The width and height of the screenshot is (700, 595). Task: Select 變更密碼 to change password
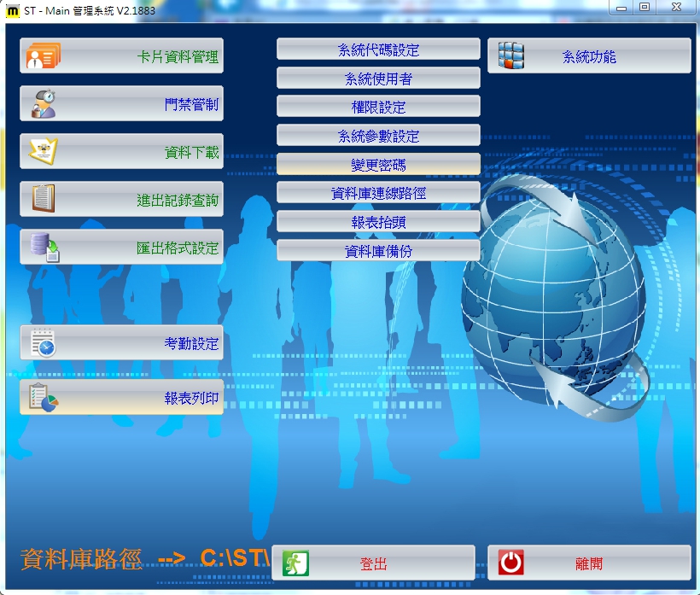[x=378, y=165]
